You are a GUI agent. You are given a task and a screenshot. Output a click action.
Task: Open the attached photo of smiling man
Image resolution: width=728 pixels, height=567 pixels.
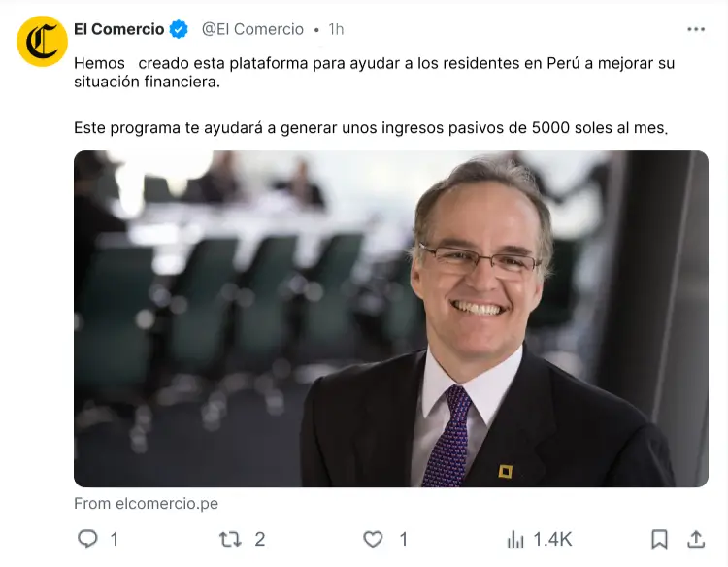click(x=391, y=318)
